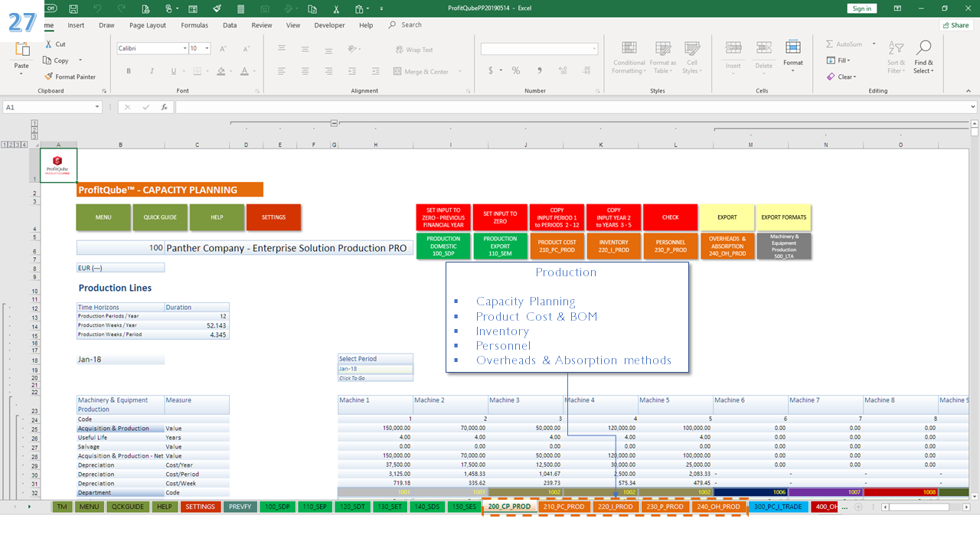Open the Page Layout ribbon tab
Screen dimensions: 980x551
148,25
